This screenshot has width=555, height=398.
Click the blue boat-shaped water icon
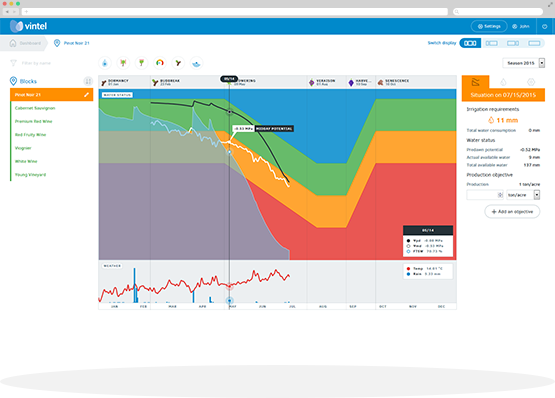point(196,63)
